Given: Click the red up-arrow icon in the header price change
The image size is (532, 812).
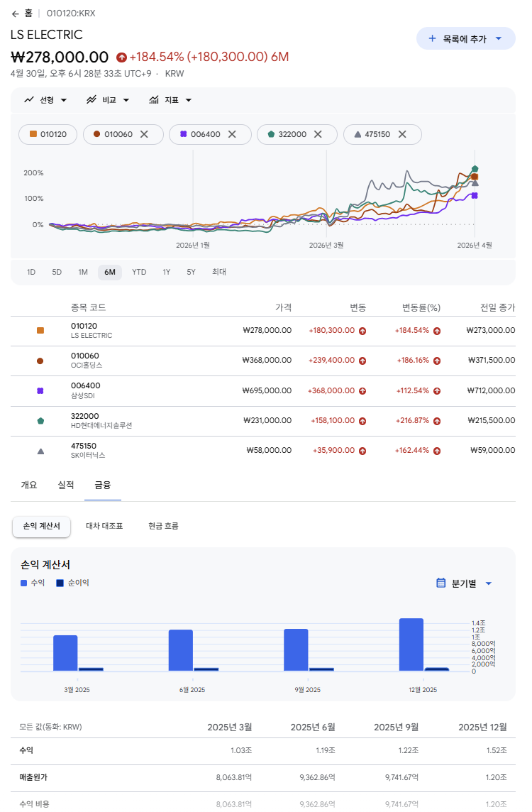Looking at the screenshot, I should 121,57.
